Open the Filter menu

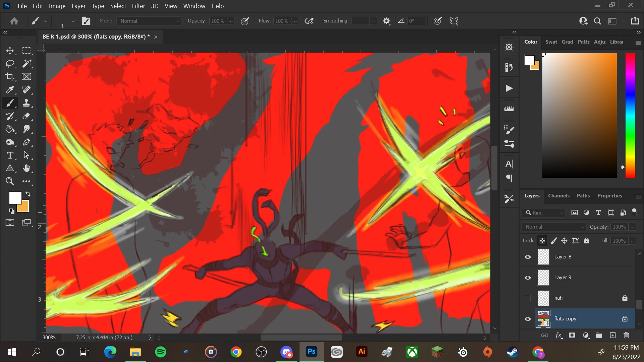pyautogui.click(x=138, y=6)
